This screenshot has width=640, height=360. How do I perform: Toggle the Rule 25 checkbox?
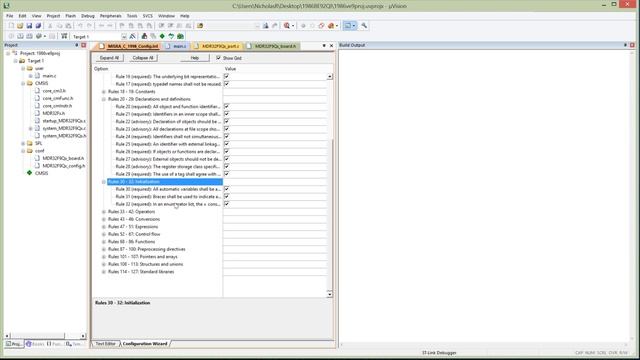pos(227,144)
